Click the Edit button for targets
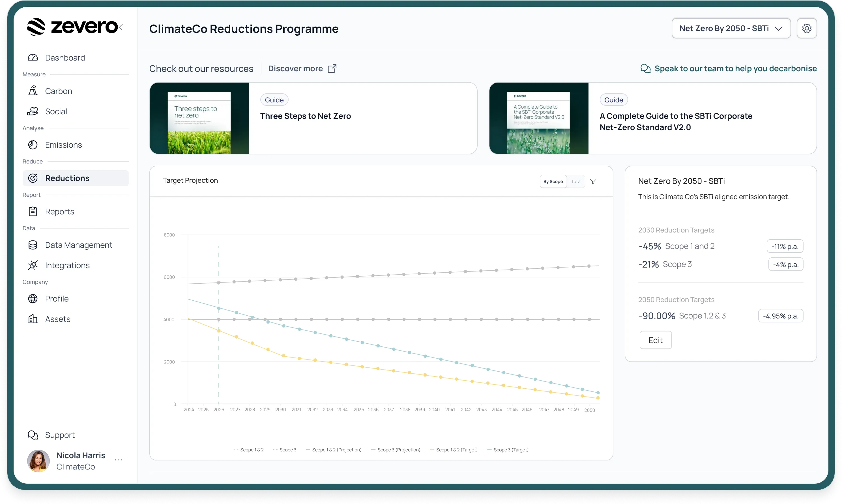This screenshot has height=504, width=842. coord(656,340)
